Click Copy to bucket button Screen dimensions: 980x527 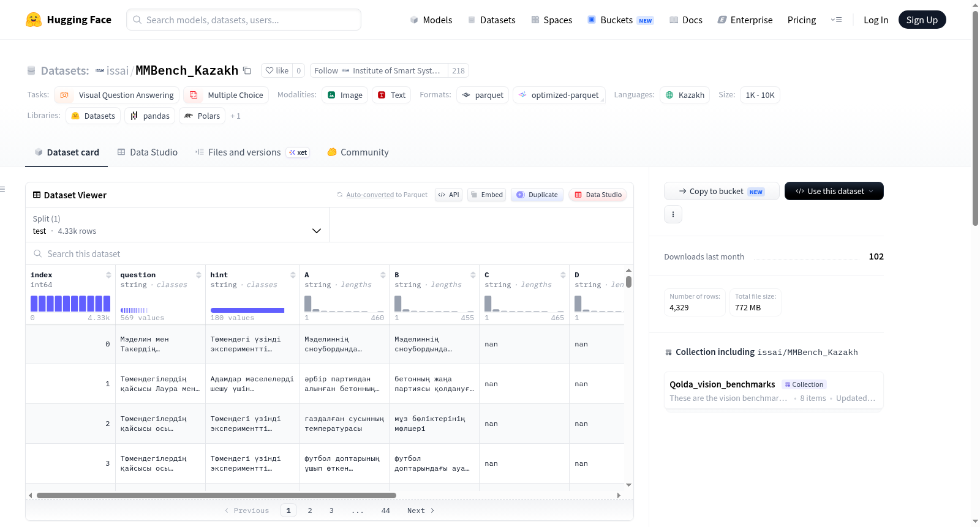click(x=722, y=191)
